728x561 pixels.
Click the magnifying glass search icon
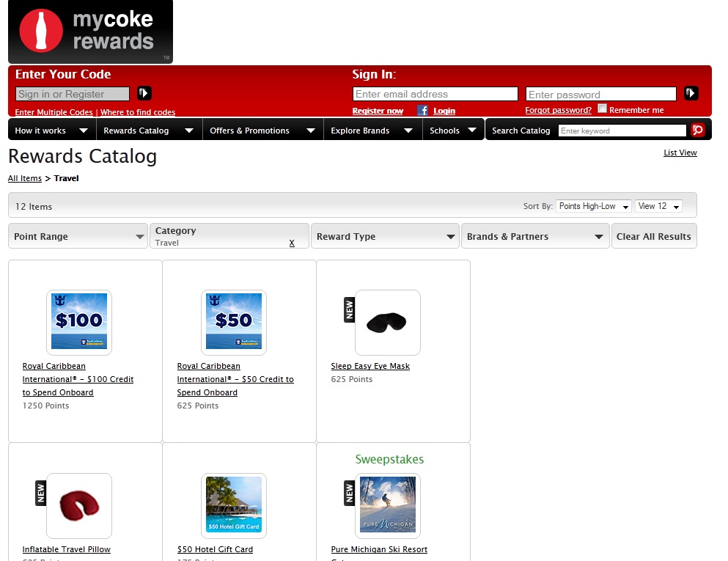(697, 130)
